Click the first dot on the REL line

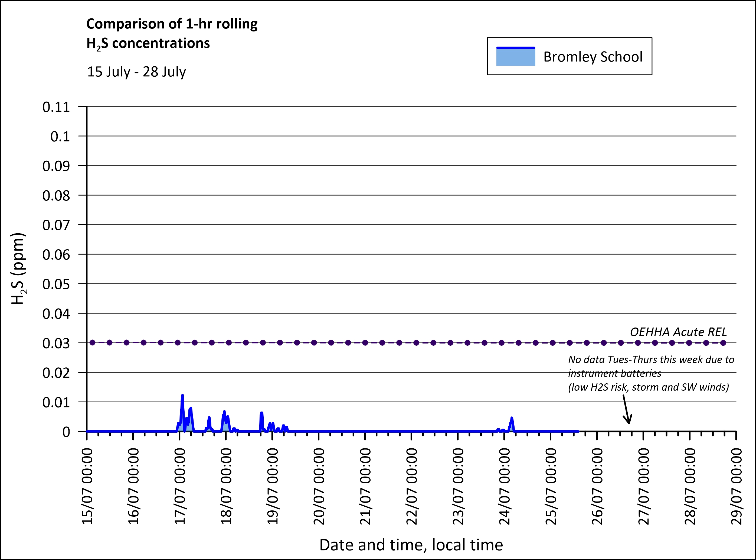click(x=93, y=343)
